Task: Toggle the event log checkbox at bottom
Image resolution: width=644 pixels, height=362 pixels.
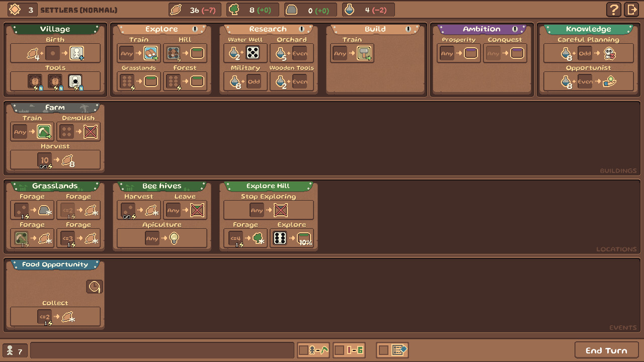Action: point(392,350)
